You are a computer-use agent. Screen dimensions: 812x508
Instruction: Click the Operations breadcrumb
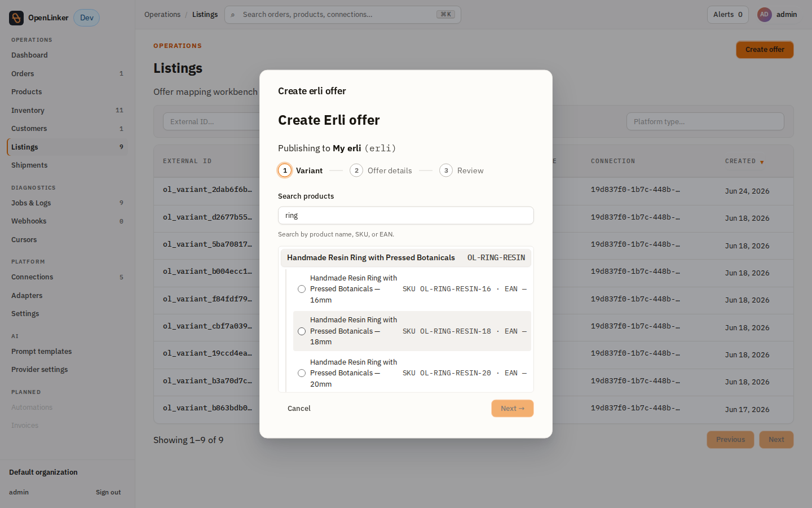point(162,15)
